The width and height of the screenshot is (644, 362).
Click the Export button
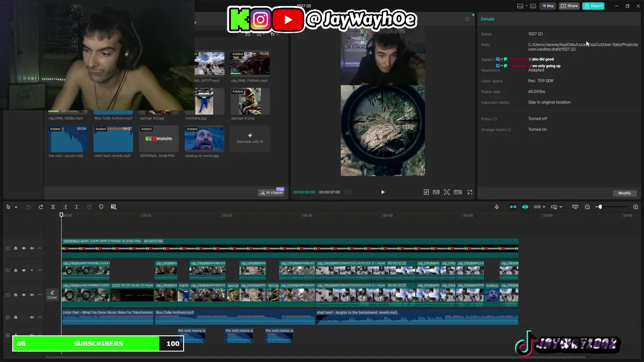pyautogui.click(x=594, y=6)
